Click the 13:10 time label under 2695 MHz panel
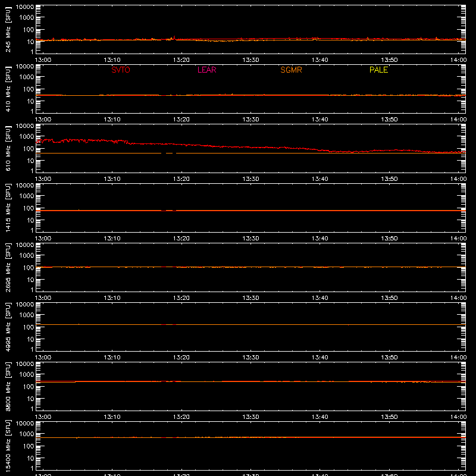476x476 pixels. 112,298
